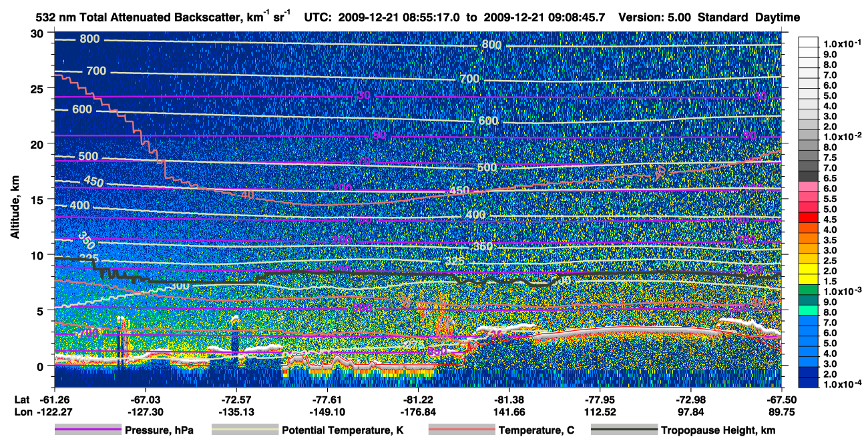Click the latitude value -61.26
This screenshot has height=445, width=868.
pos(54,400)
